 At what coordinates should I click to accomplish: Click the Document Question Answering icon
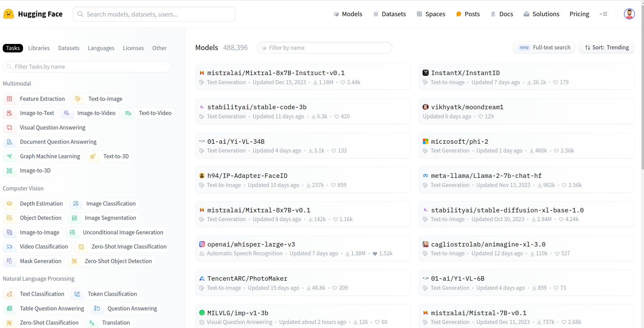pyautogui.click(x=9, y=142)
